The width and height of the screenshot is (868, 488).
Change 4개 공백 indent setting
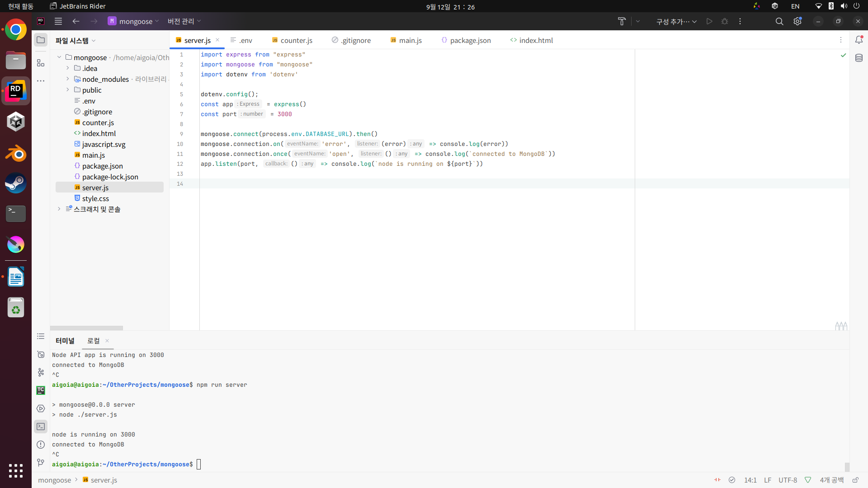point(832,480)
